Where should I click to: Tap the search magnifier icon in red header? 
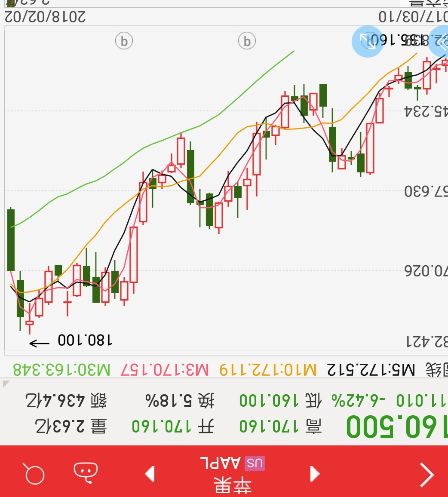coord(34,474)
